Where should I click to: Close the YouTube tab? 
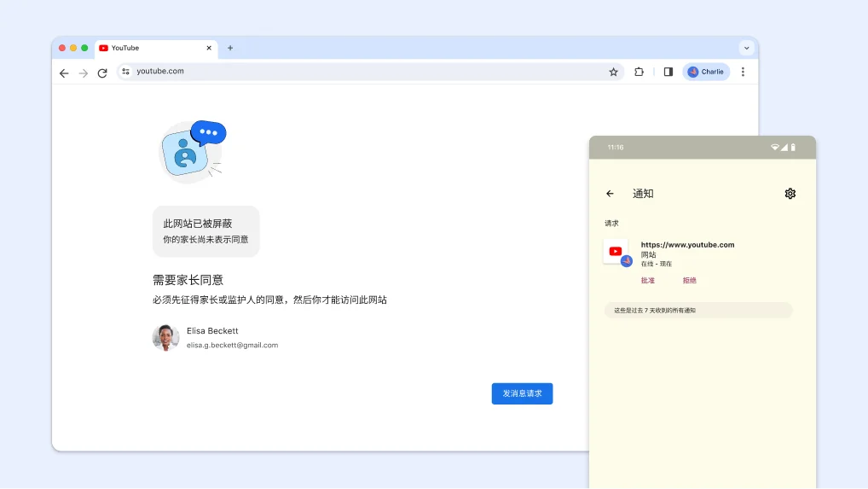coord(209,48)
